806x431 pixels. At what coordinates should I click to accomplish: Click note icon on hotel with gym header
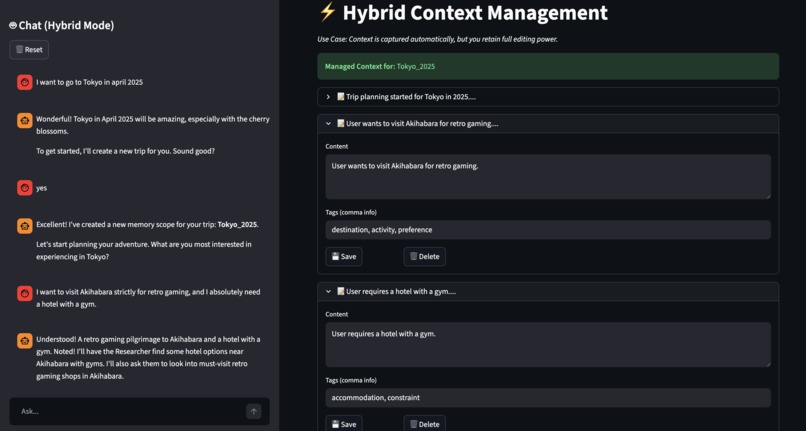[340, 291]
